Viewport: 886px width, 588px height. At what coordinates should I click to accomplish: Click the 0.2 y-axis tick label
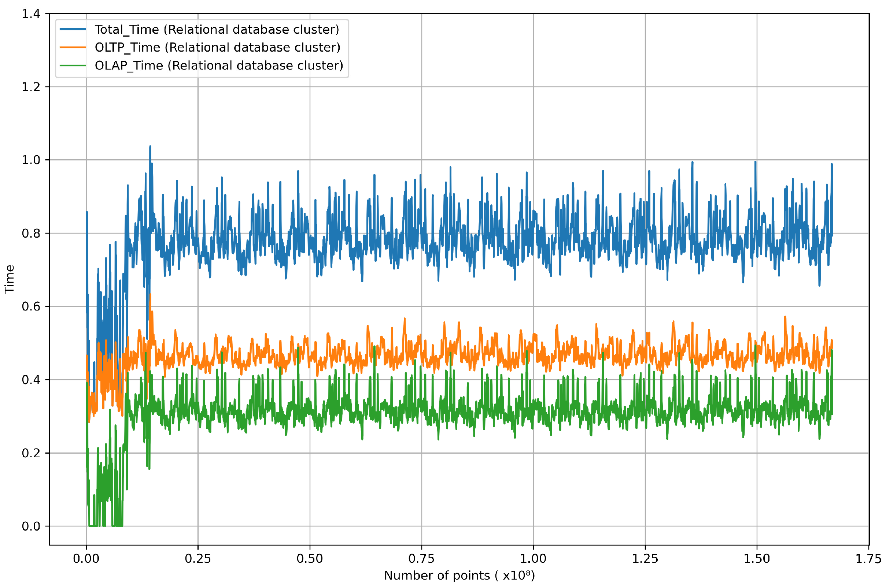[31, 453]
